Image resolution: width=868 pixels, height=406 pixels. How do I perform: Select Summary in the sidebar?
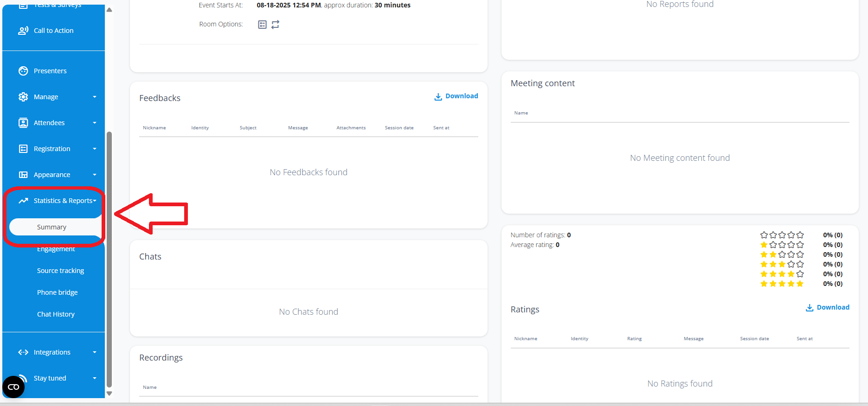click(x=52, y=227)
